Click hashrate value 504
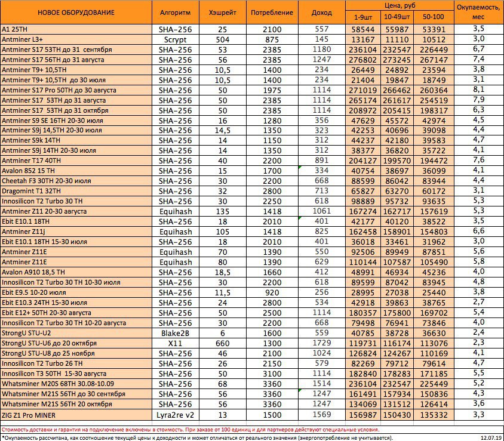 pyautogui.click(x=222, y=39)
